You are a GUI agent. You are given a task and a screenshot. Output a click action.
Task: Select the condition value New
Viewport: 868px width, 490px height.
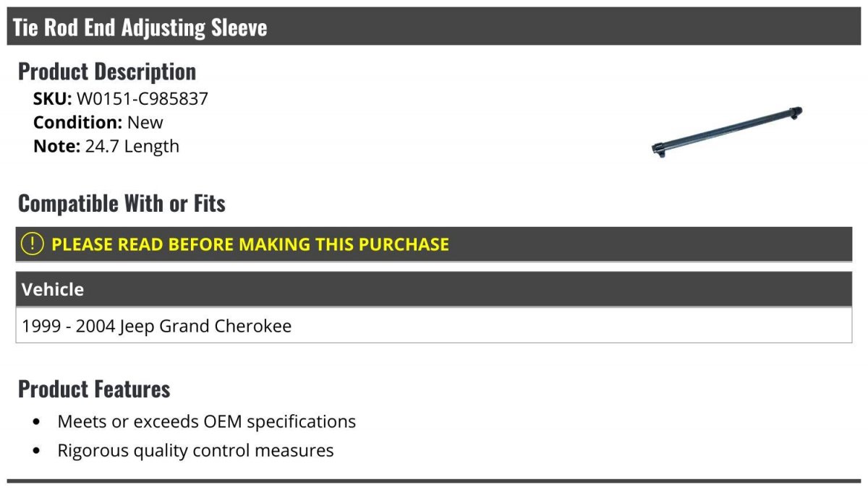(145, 122)
